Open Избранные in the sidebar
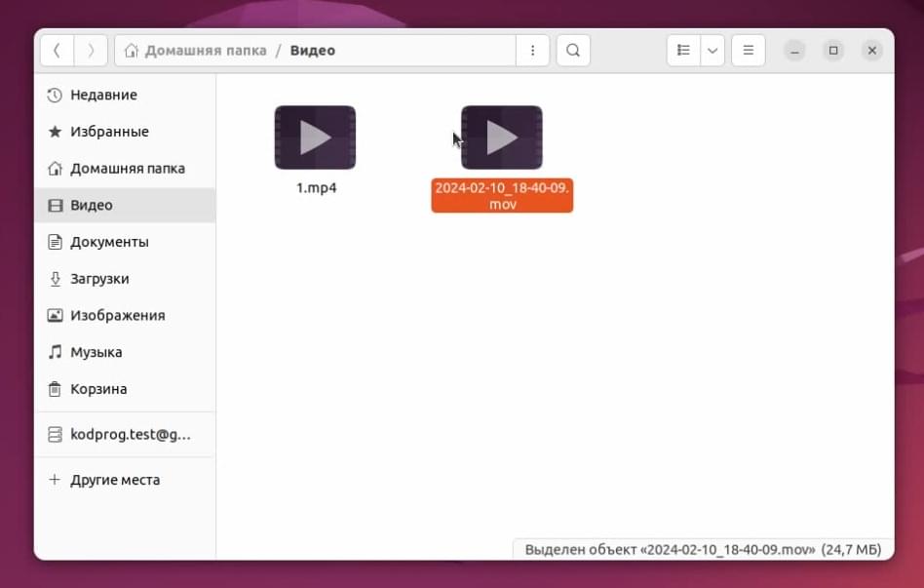Image resolution: width=924 pixels, height=588 pixels. (125, 132)
